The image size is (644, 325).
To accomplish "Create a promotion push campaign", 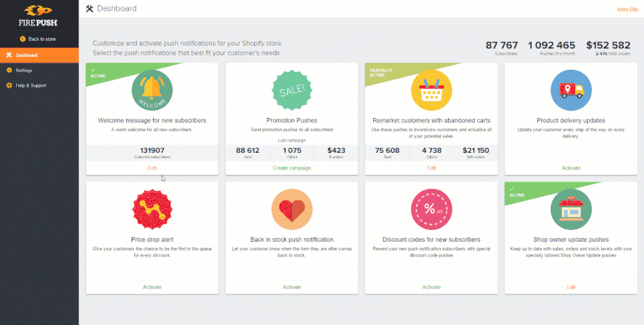I will pyautogui.click(x=292, y=168).
